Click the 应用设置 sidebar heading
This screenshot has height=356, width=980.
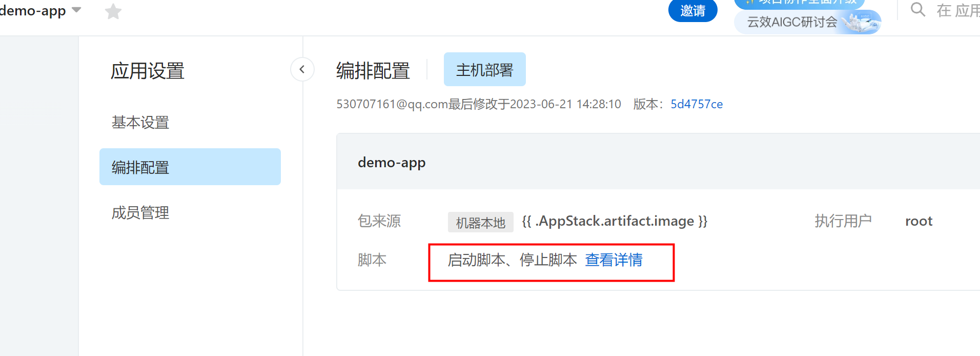(148, 71)
